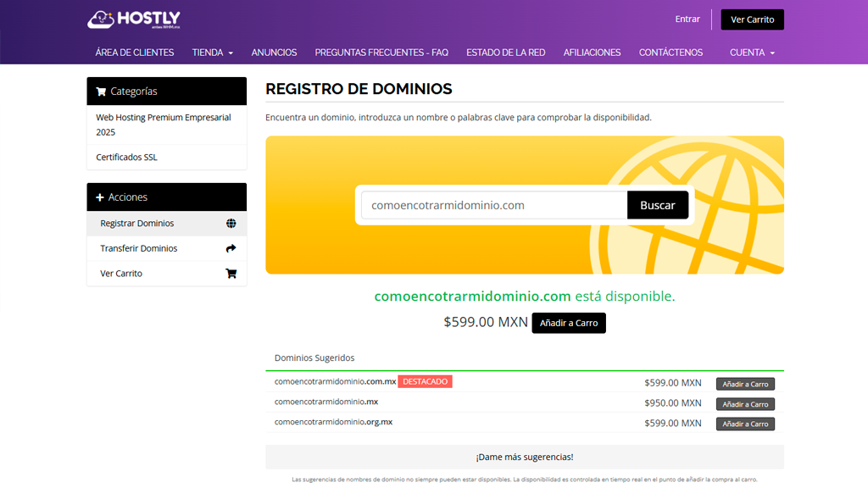Click the cart icon in Categorías header
Screen dimensions: 868x488
(x=101, y=91)
